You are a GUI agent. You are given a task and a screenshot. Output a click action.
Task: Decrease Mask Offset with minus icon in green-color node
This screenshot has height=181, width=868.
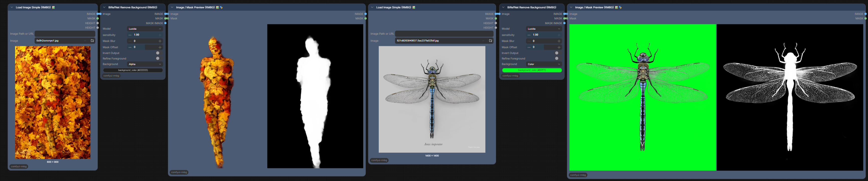pos(529,47)
